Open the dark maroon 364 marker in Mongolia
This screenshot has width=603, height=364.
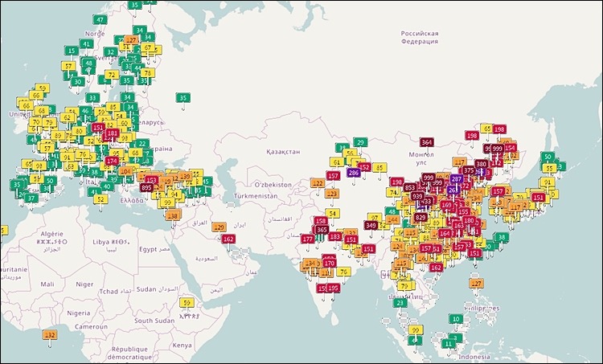pos(427,142)
